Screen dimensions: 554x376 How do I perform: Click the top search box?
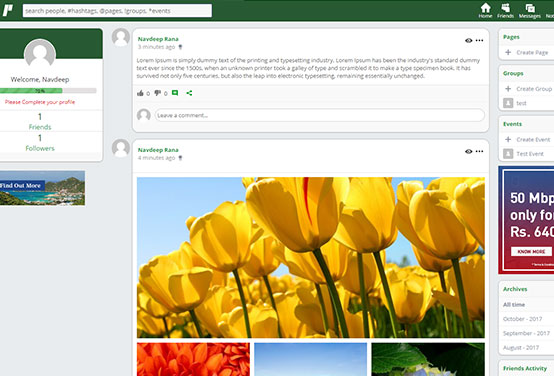(x=117, y=11)
